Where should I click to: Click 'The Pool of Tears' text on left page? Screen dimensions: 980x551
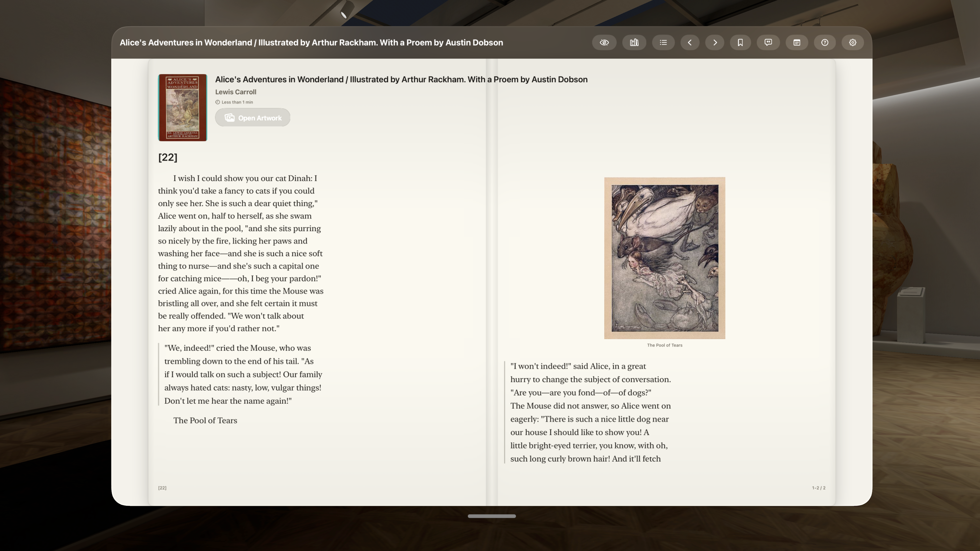tap(205, 421)
